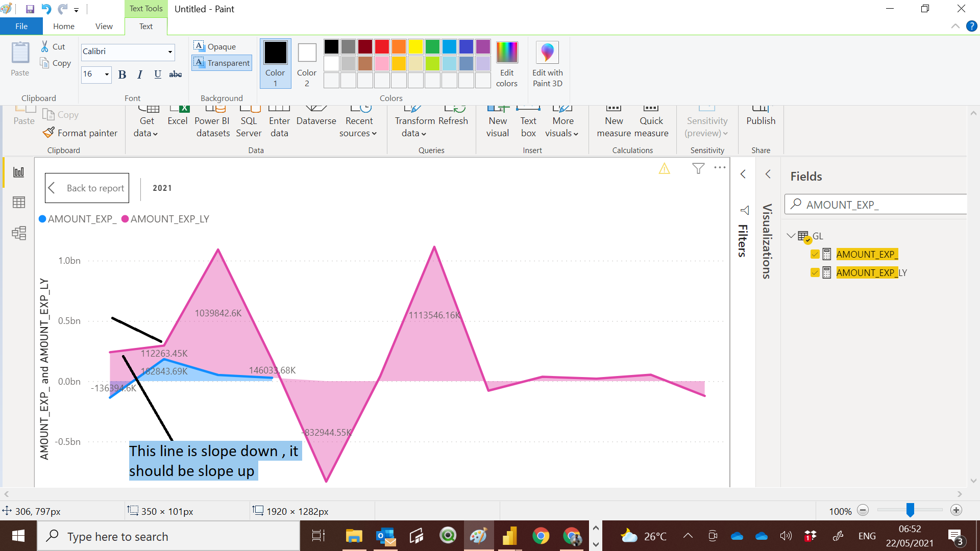Collapse the Filters pane chevron
Screen dimensions: 980x551
pyautogui.click(x=743, y=174)
